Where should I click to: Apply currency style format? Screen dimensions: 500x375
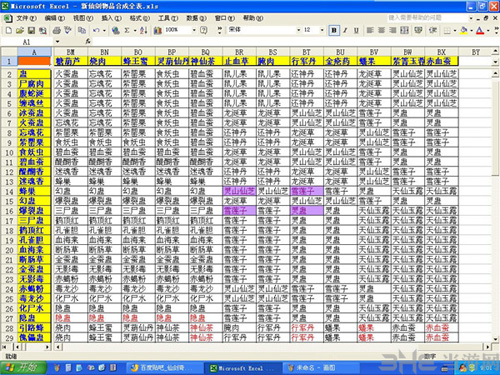pyautogui.click(x=418, y=30)
